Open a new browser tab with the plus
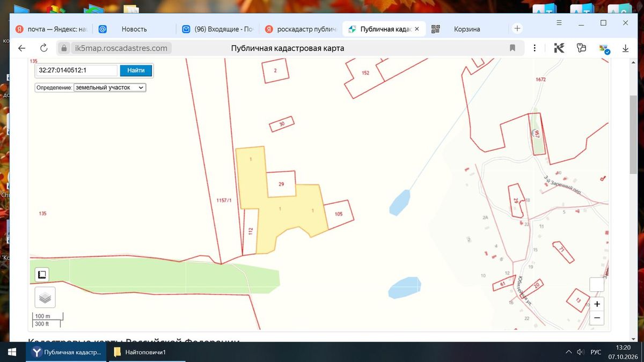Viewport: 644px width, 362px height. (517, 28)
